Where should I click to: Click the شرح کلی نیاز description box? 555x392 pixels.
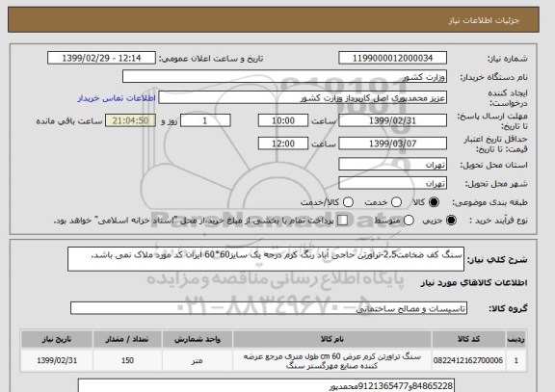click(266, 259)
